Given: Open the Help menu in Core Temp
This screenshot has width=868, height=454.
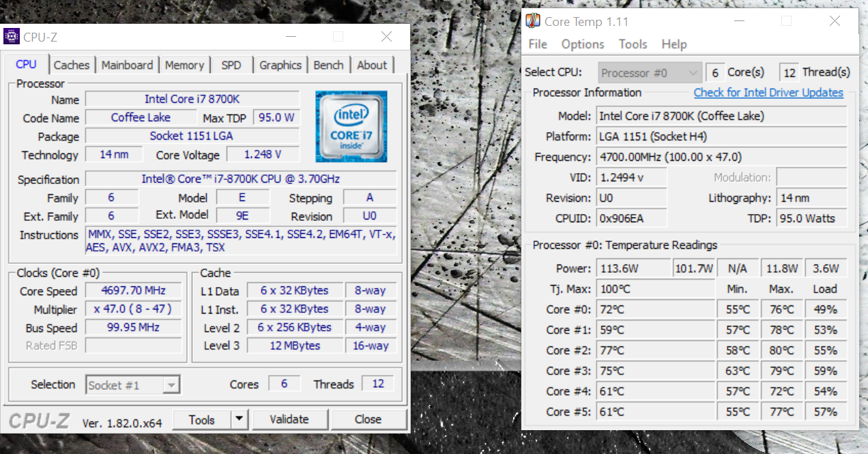Looking at the screenshot, I should (x=674, y=44).
